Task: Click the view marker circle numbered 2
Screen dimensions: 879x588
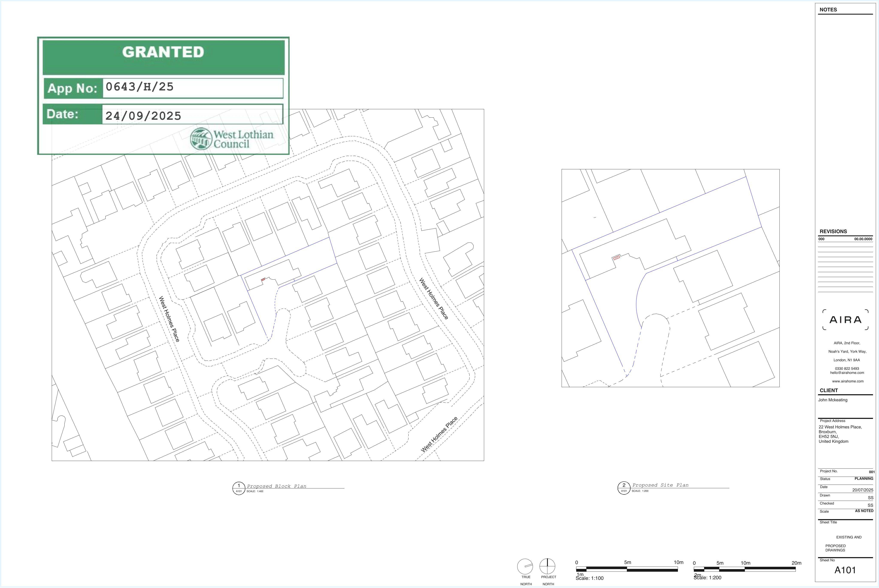Action: (x=624, y=488)
